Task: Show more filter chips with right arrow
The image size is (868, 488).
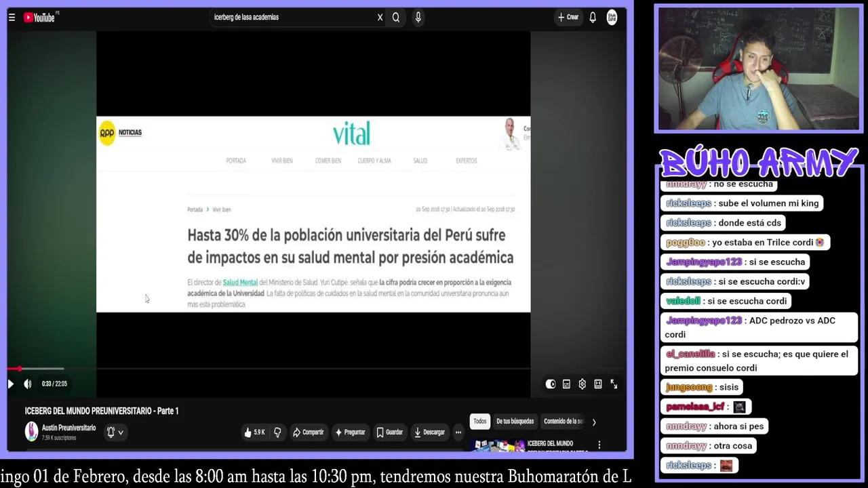Action: pyautogui.click(x=594, y=422)
